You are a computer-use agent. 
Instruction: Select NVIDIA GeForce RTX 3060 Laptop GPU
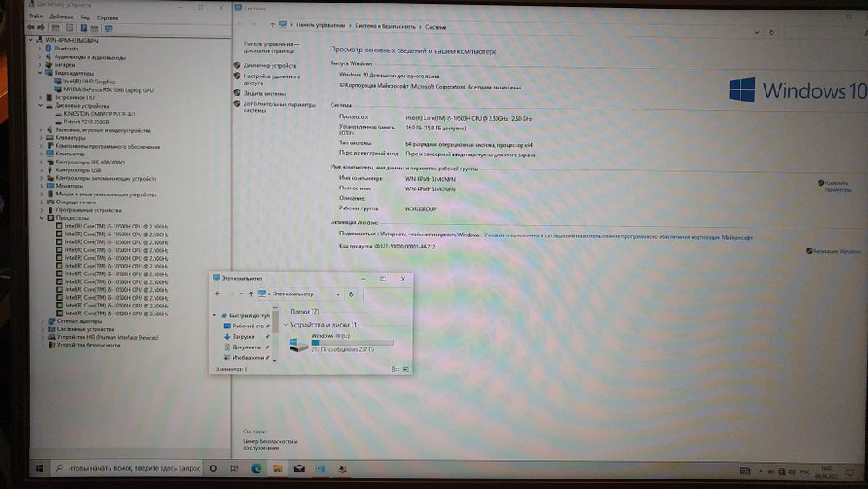[108, 89]
